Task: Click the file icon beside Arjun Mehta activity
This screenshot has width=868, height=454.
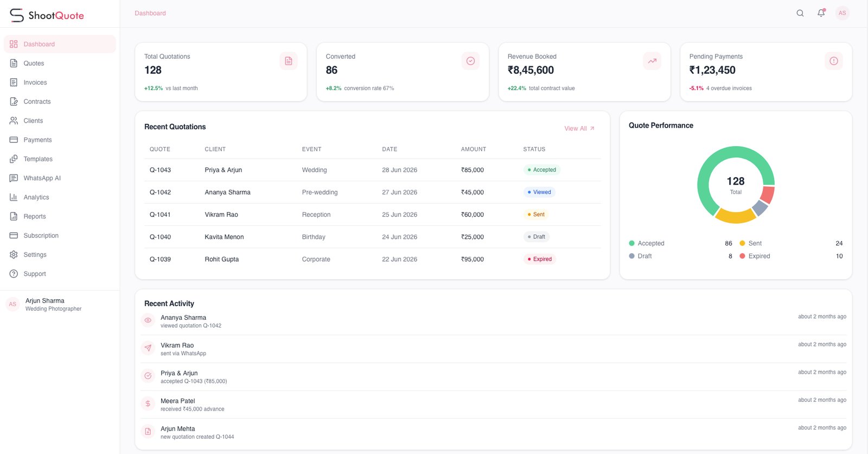Action: pos(148,431)
